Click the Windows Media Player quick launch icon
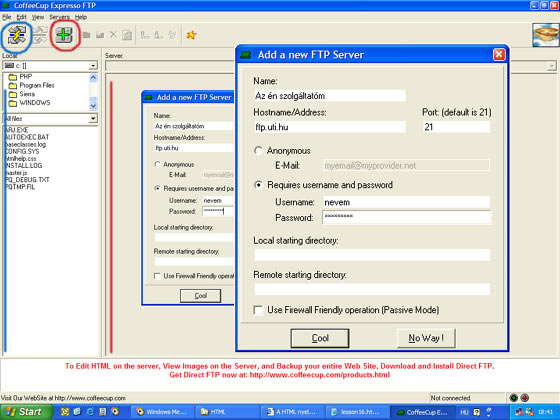Viewport: 560px width, 420px height. (x=115, y=412)
